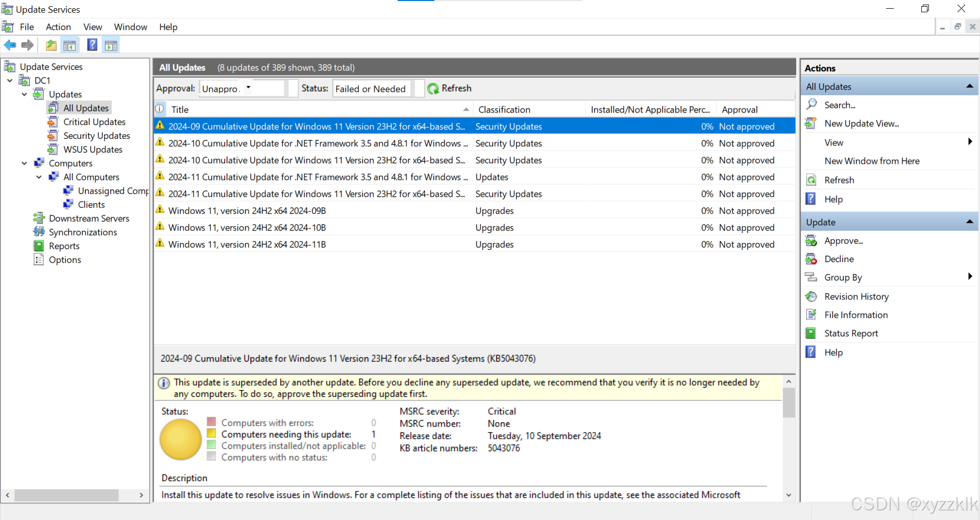Click the blue Help toolbar icon

coord(92,45)
